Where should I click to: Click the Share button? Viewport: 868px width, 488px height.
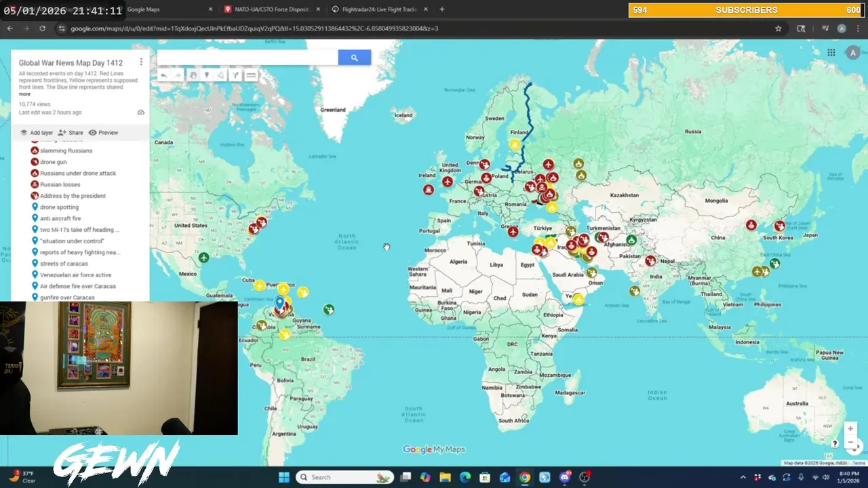click(x=71, y=133)
